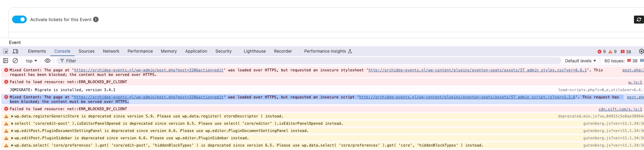Open DevTools settings gear icon
The image size is (644, 150).
coord(641,51)
